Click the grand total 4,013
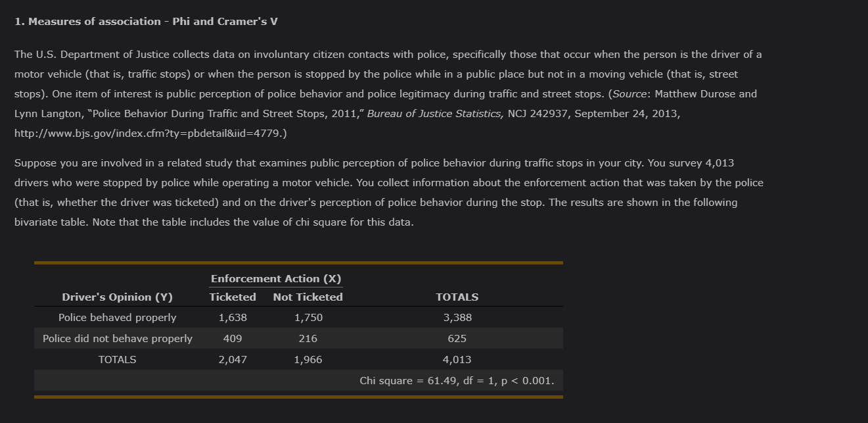This screenshot has width=868, height=423. (457, 360)
